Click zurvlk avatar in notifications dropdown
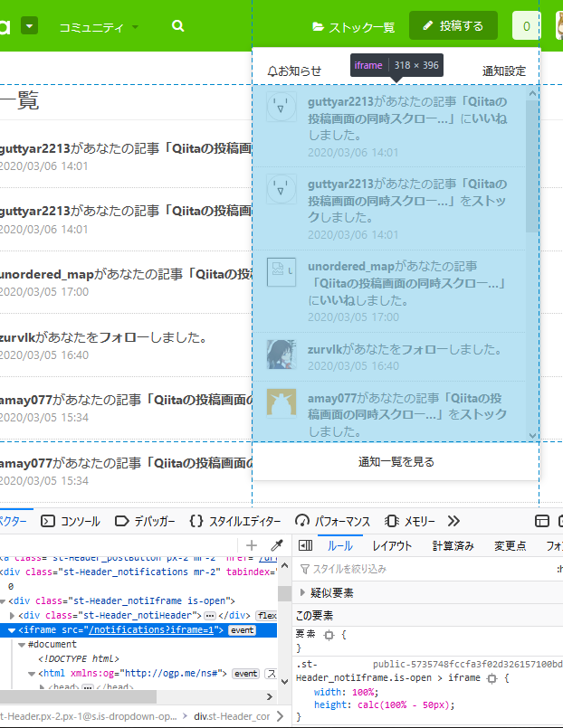The width and height of the screenshot is (563, 728). [281, 355]
